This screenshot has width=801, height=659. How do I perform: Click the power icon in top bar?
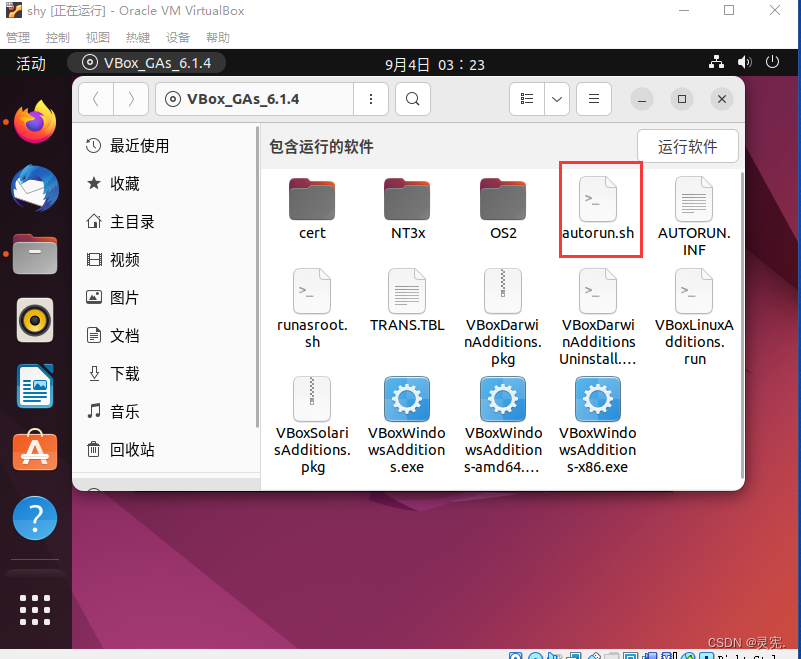click(x=772, y=62)
